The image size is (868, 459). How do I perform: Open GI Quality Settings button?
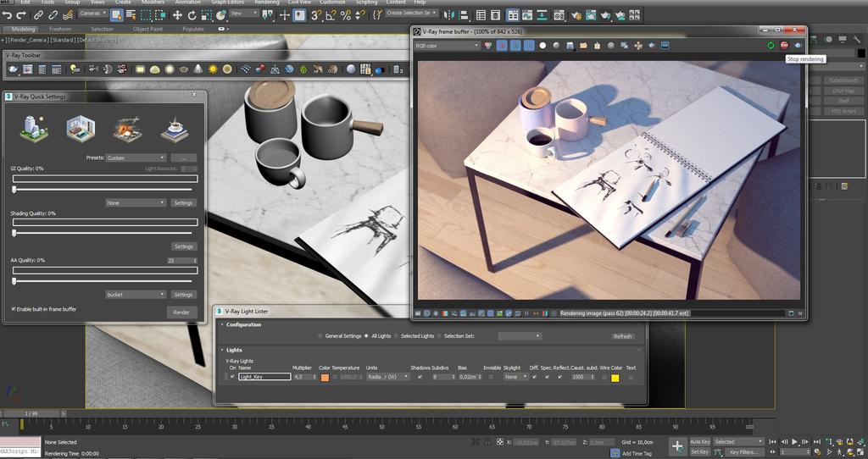(x=183, y=203)
